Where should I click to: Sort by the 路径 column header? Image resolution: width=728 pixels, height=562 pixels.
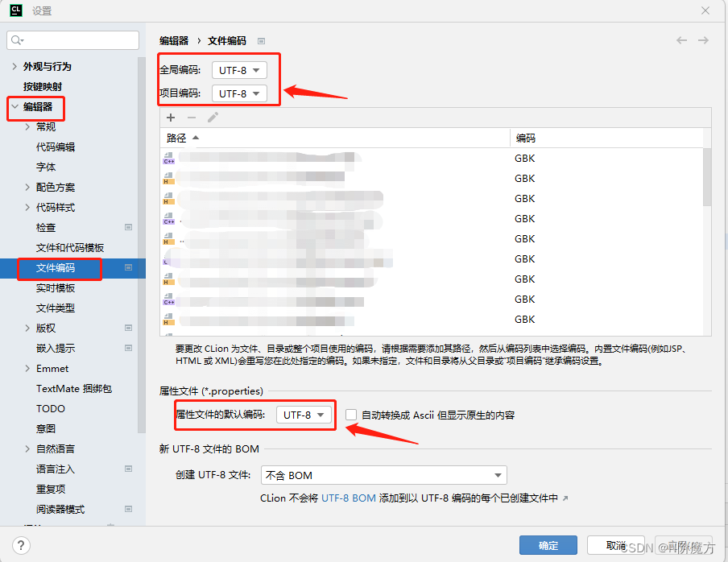(335, 138)
